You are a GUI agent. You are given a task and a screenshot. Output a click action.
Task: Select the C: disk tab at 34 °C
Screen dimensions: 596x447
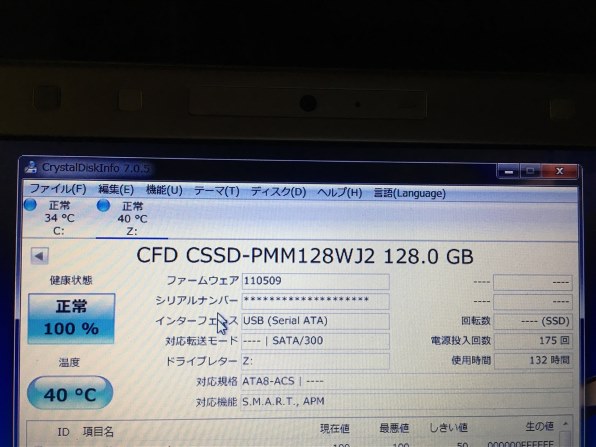[59, 218]
